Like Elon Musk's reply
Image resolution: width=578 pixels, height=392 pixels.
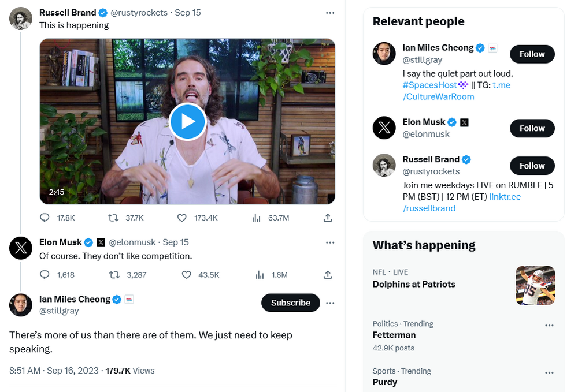187,275
